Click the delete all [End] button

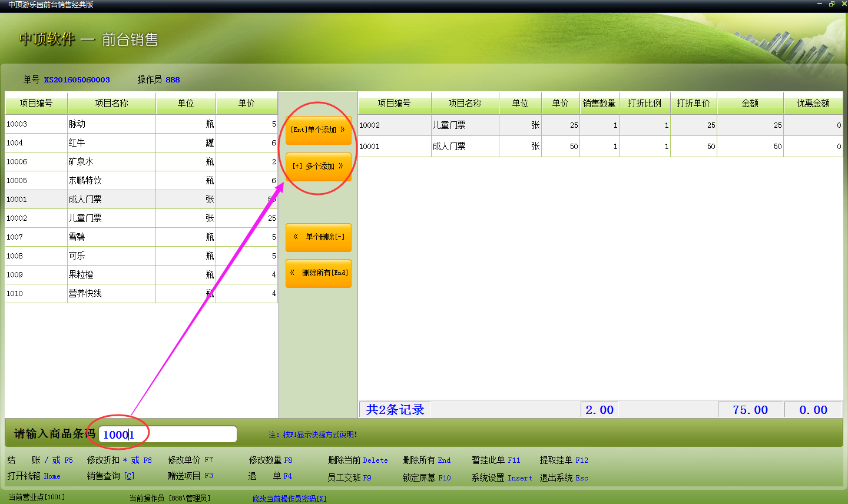[319, 273]
